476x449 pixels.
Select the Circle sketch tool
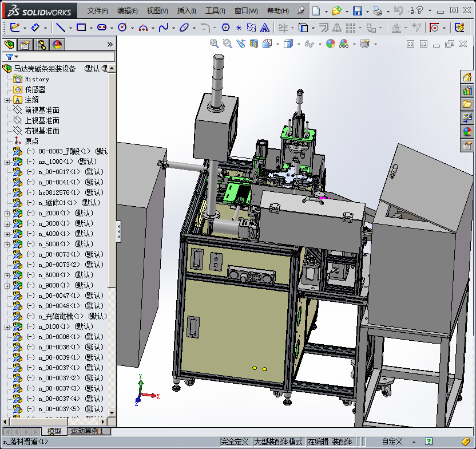tap(122, 27)
